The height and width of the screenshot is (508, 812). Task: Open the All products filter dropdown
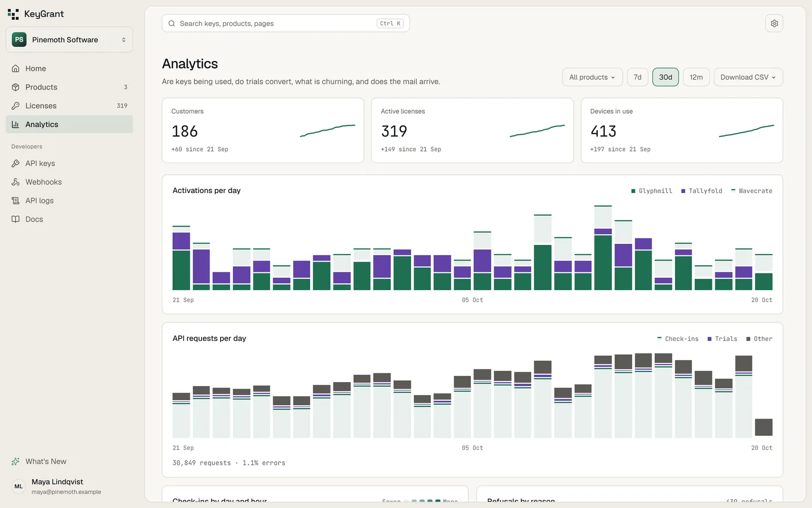point(592,77)
